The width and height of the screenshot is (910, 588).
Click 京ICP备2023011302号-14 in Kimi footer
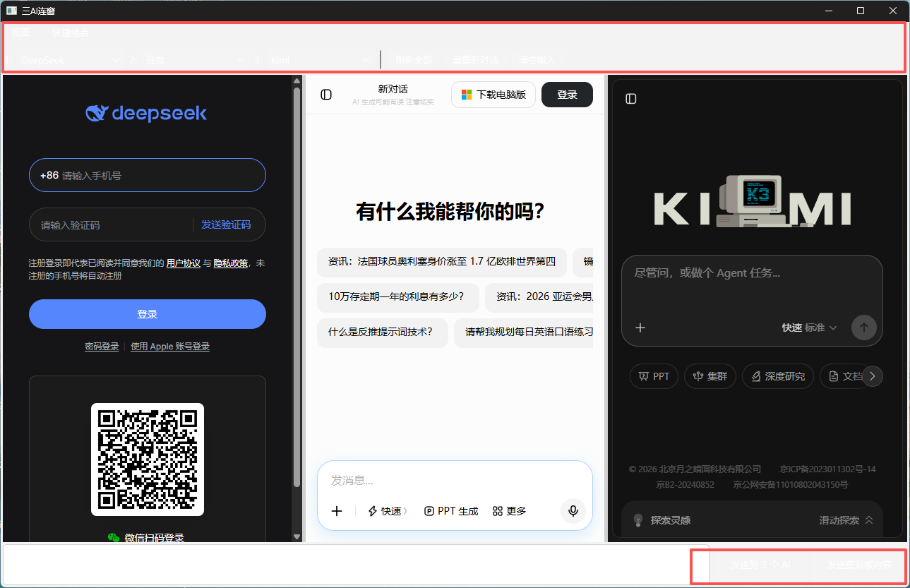[x=827, y=469]
